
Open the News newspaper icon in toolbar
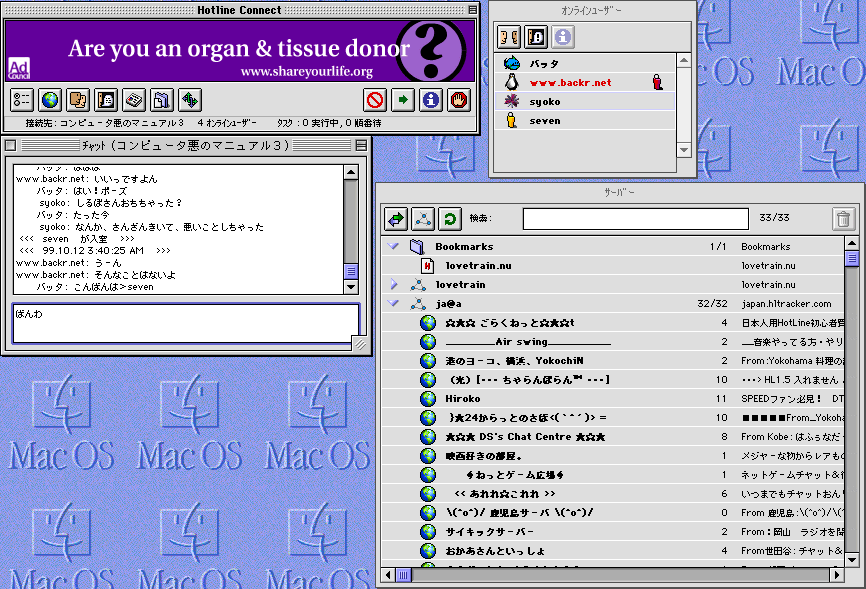tap(134, 100)
